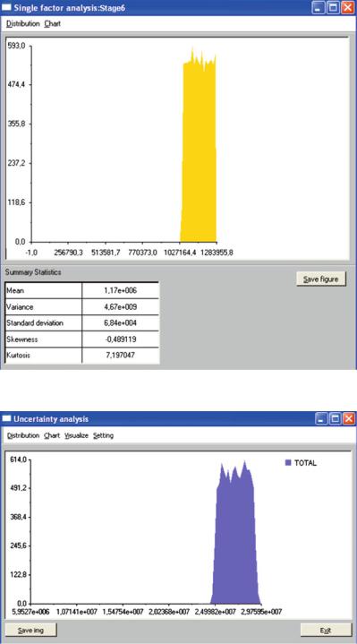Click the Save img button
Screen dimensions: 357x644
(x=31, y=630)
